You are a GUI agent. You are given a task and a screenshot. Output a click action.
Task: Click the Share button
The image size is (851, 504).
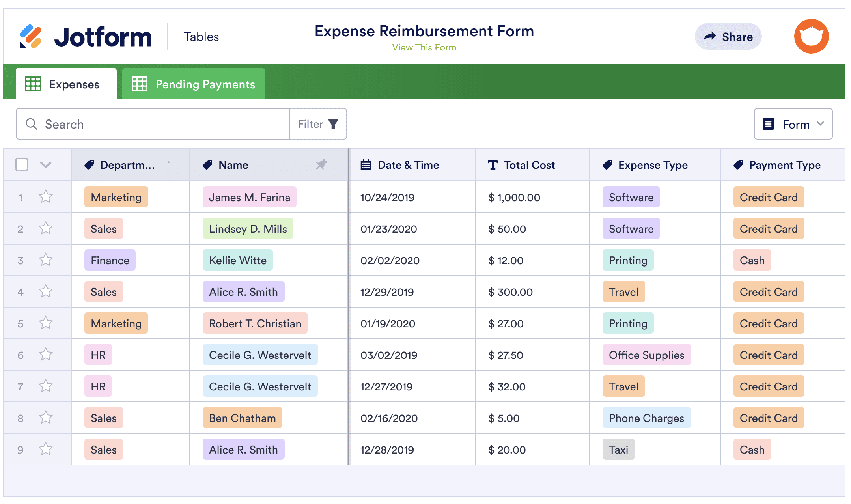728,37
